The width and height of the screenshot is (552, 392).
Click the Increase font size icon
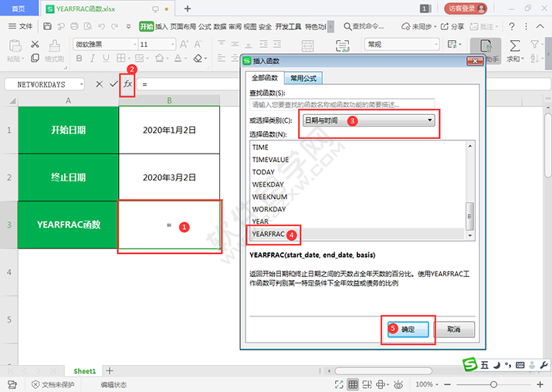click(184, 44)
